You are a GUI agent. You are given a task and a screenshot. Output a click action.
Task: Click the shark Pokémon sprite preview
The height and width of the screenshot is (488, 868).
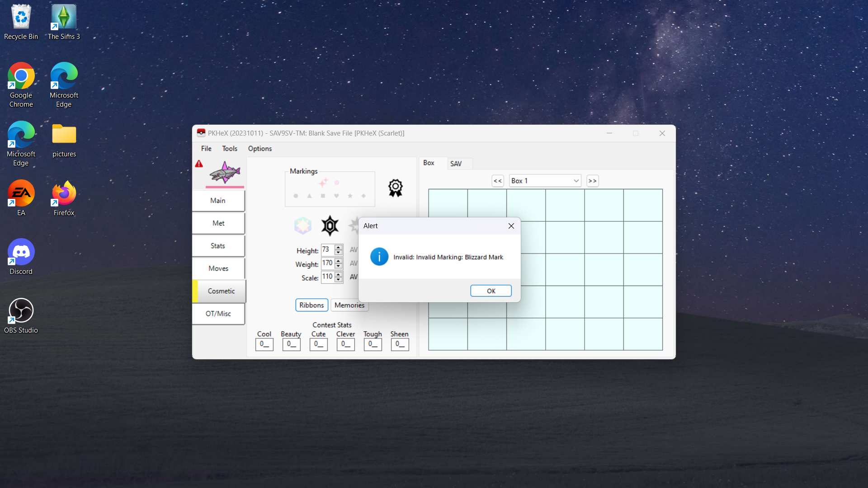[225, 172]
